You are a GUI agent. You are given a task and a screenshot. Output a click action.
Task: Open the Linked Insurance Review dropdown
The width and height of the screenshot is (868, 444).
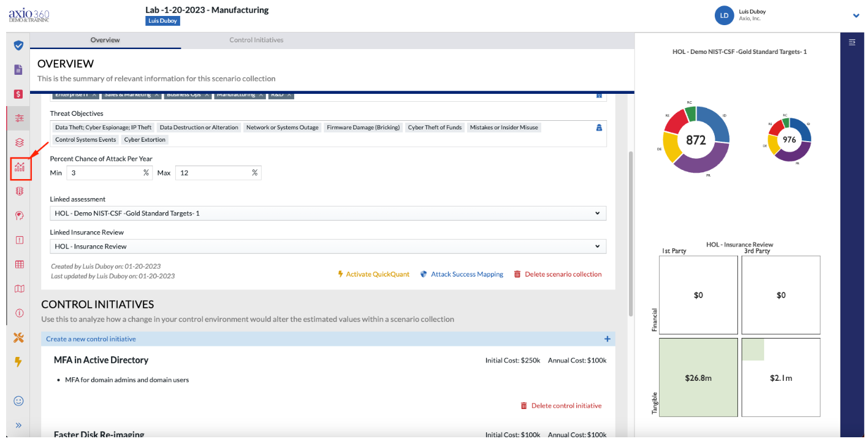coord(328,247)
